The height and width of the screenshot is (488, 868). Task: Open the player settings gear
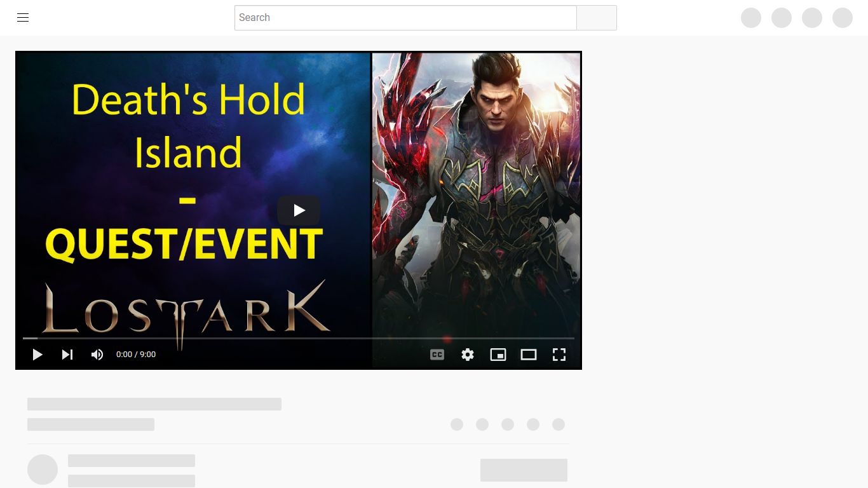(468, 355)
